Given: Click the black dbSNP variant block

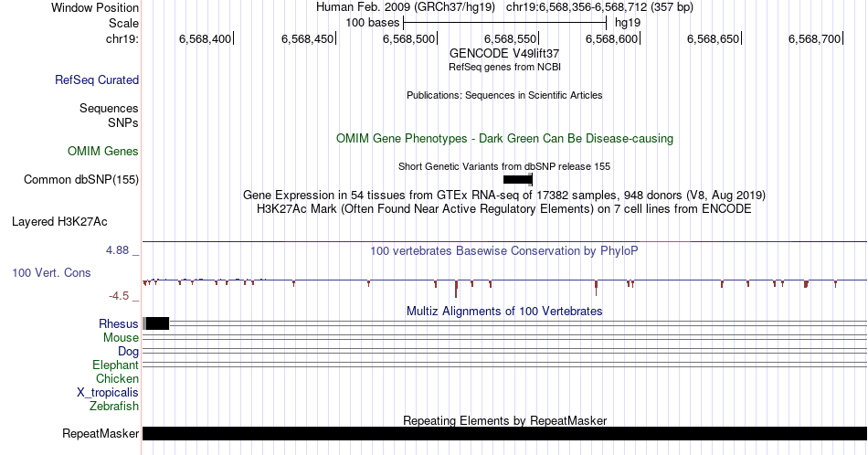Looking at the screenshot, I should [517, 179].
